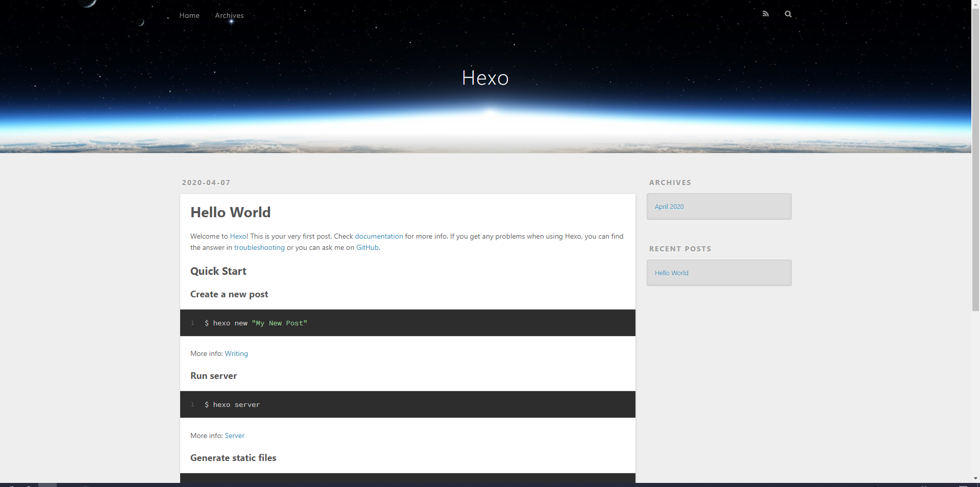
Task: Visit the GitHub link
Action: 367,247
